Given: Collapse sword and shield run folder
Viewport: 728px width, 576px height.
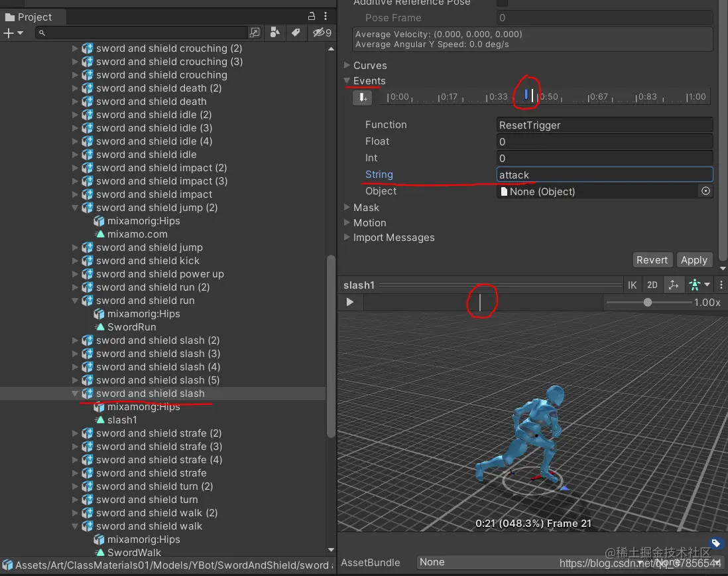Looking at the screenshot, I should click(75, 301).
